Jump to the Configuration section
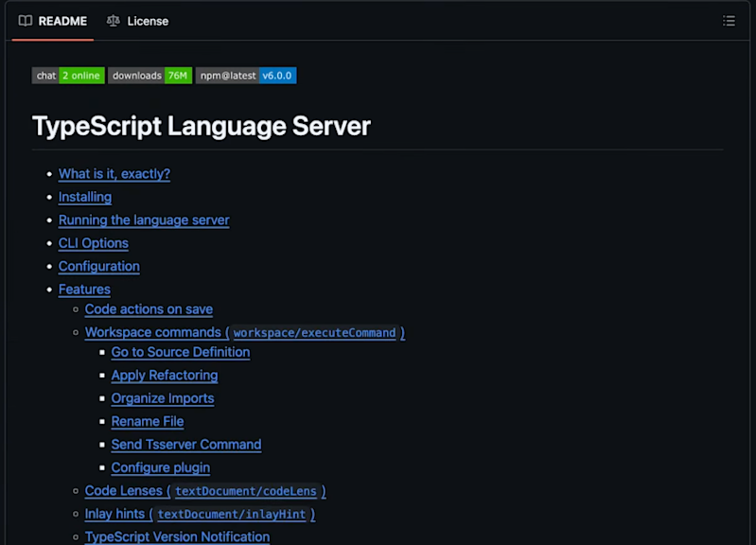The height and width of the screenshot is (545, 756). pyautogui.click(x=98, y=266)
